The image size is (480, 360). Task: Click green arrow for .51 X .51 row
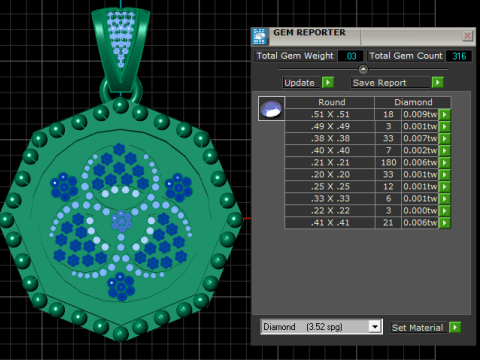(445, 114)
